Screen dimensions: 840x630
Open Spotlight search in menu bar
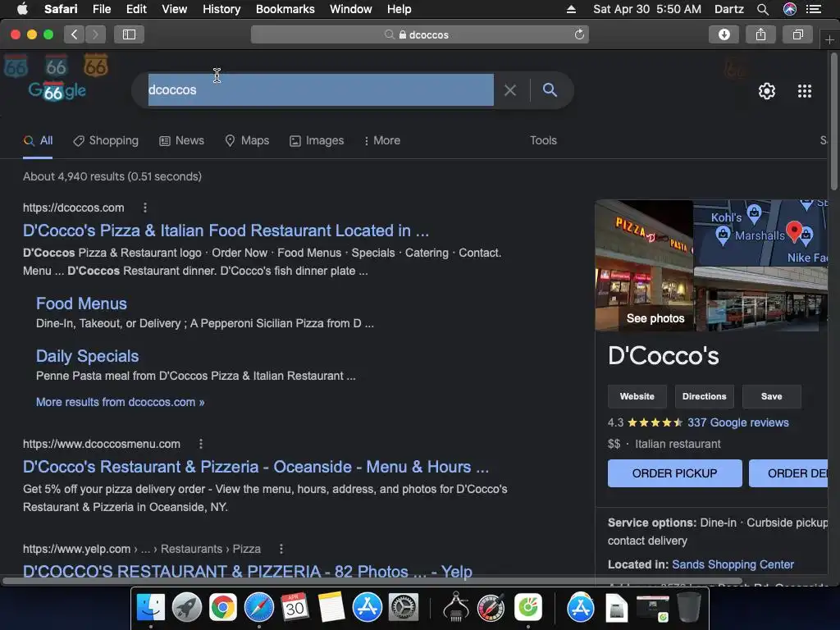763,9
